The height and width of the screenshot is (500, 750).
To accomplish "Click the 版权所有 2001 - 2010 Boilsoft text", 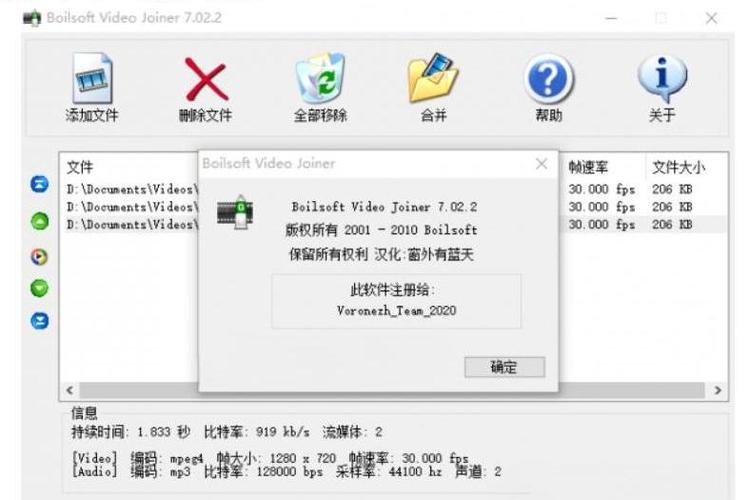I will pyautogui.click(x=381, y=230).
